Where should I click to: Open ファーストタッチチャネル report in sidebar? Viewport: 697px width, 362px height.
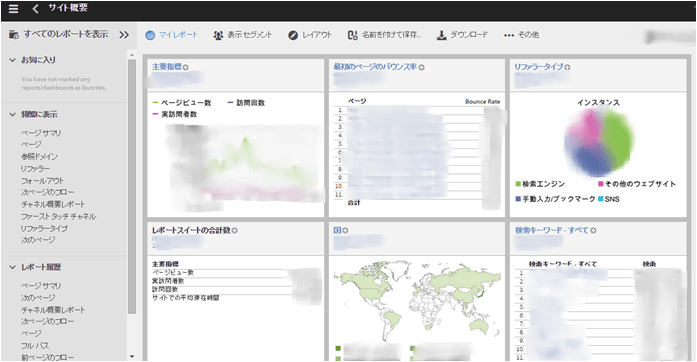coord(58,216)
